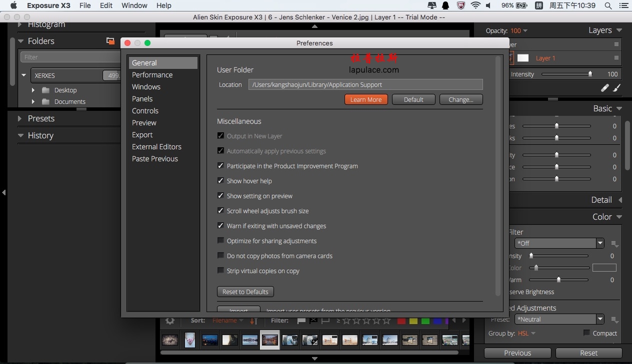Select Panels preferences tab
Image resolution: width=632 pixels, height=364 pixels.
point(142,99)
